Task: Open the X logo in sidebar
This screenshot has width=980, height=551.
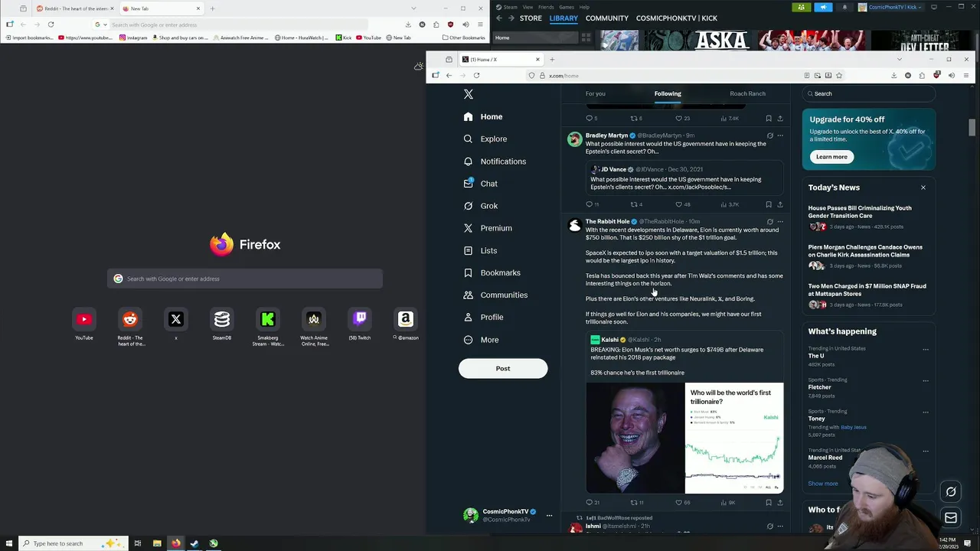Action: (469, 94)
